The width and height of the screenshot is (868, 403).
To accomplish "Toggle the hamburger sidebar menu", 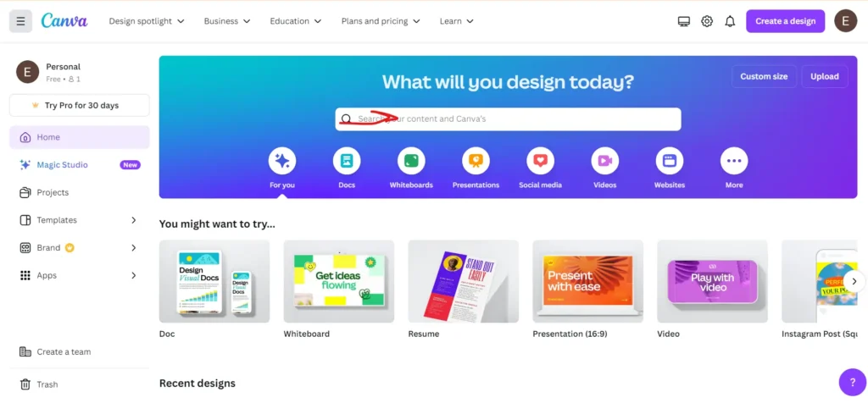I will pyautogui.click(x=20, y=21).
